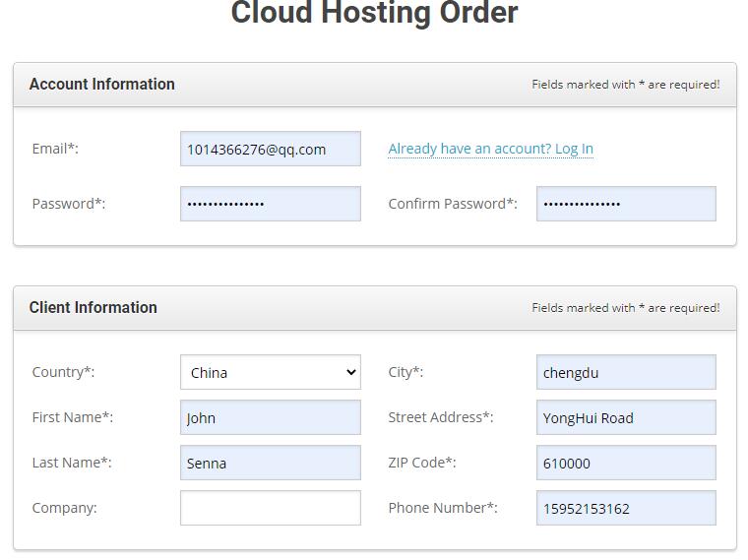Click the City field containing chengdu
Image resolution: width=748 pixels, height=560 pixels.
pos(626,372)
